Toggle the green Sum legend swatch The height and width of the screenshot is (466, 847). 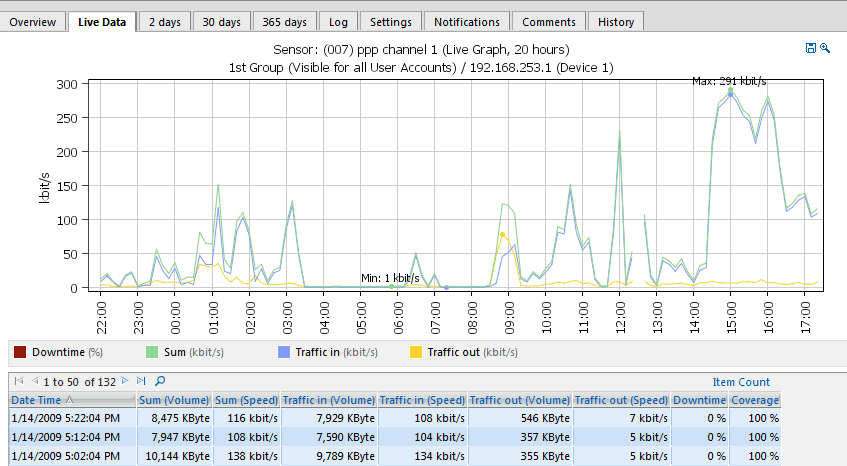[x=152, y=352]
